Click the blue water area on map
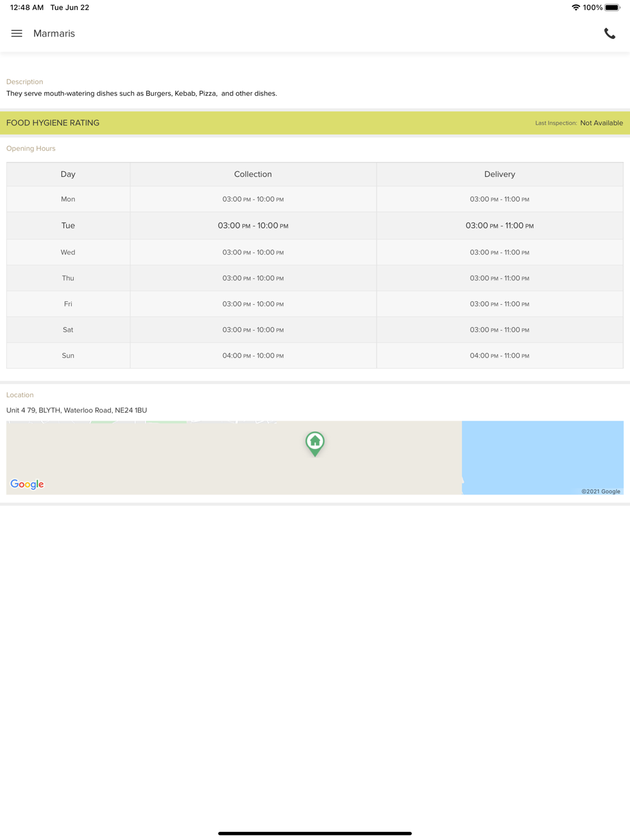This screenshot has height=840, width=630. coord(542,457)
